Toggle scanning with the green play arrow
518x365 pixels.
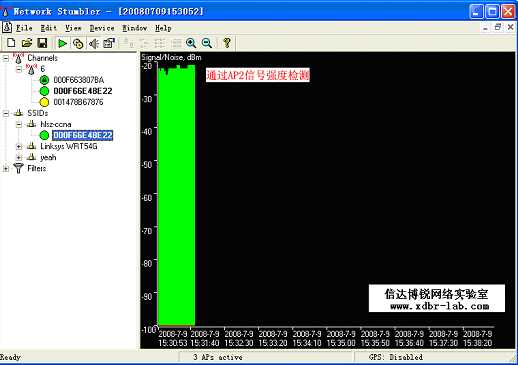[x=62, y=43]
